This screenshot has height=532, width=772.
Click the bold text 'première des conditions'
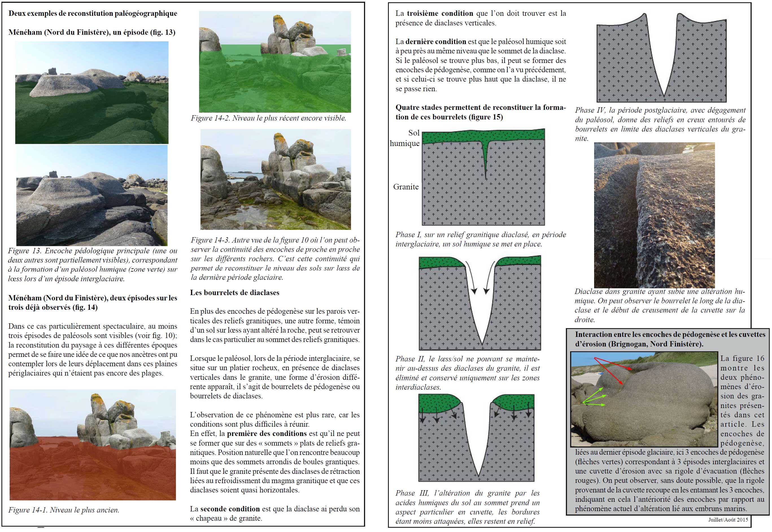click(x=267, y=433)
